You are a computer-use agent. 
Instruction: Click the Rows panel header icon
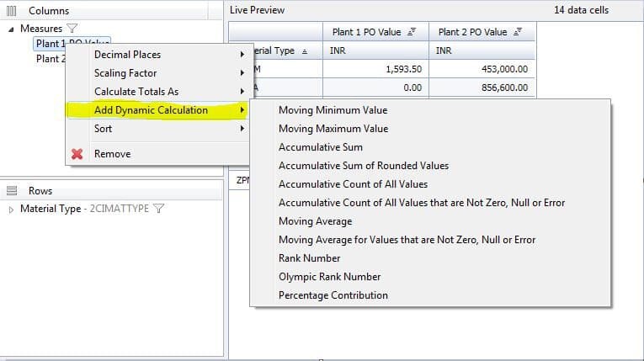coord(13,191)
